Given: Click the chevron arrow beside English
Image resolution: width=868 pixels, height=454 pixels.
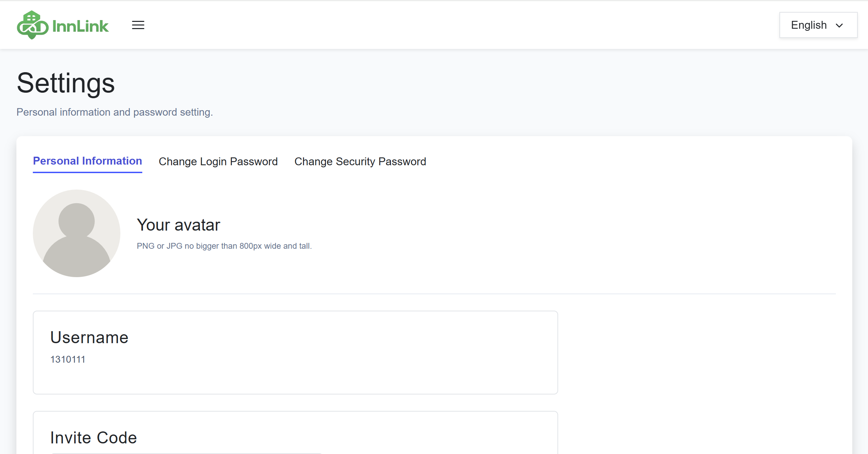Looking at the screenshot, I should click(839, 26).
